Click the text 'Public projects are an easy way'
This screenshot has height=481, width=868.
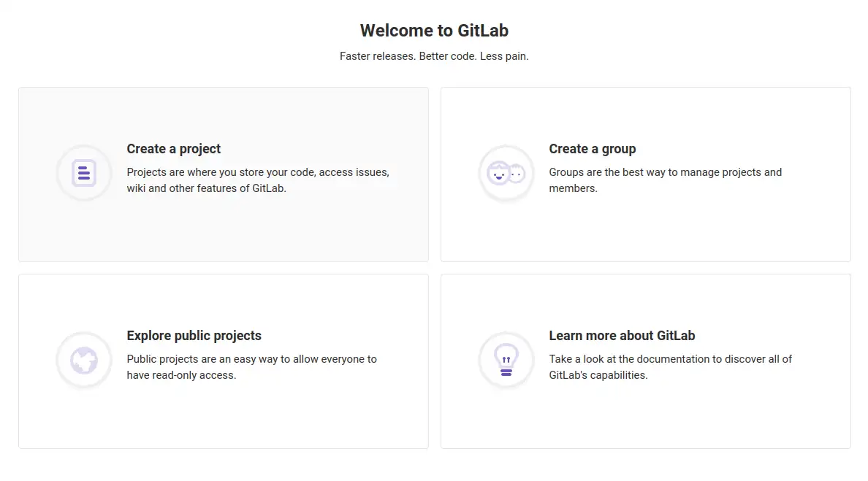(x=202, y=359)
